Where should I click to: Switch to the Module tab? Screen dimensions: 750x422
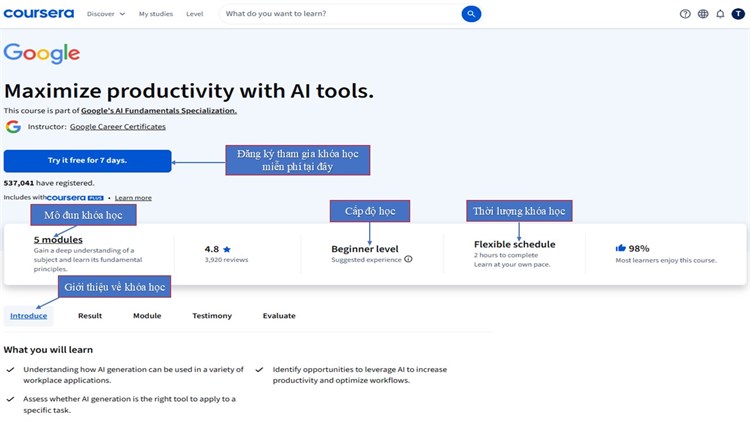pos(147,316)
